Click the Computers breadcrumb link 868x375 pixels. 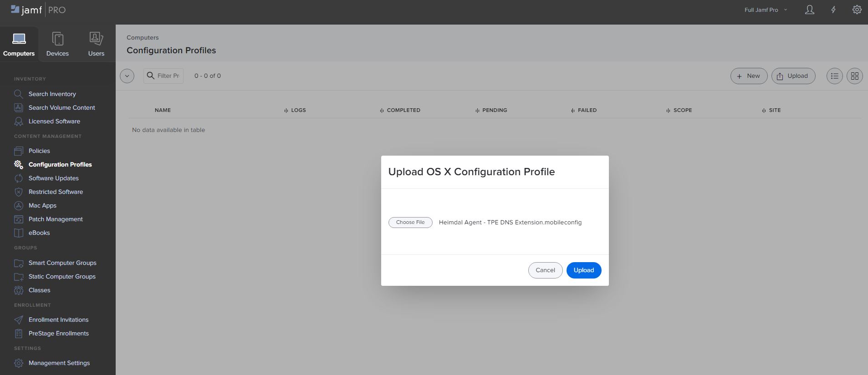tap(143, 37)
